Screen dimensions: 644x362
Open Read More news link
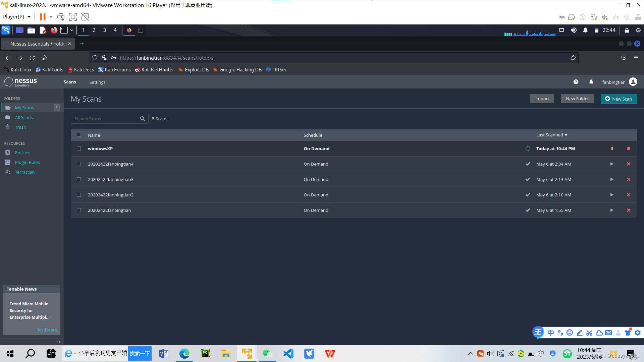[x=47, y=330]
